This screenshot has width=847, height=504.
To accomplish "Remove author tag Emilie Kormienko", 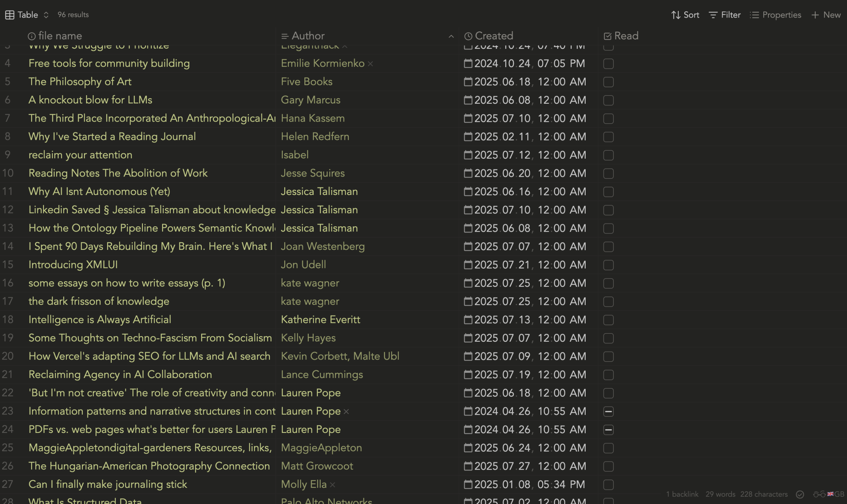I will pyautogui.click(x=371, y=63).
